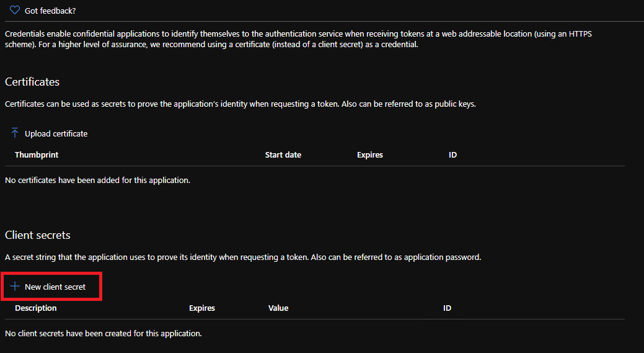
Task: Click the upload arrow icon
Action: pos(15,133)
